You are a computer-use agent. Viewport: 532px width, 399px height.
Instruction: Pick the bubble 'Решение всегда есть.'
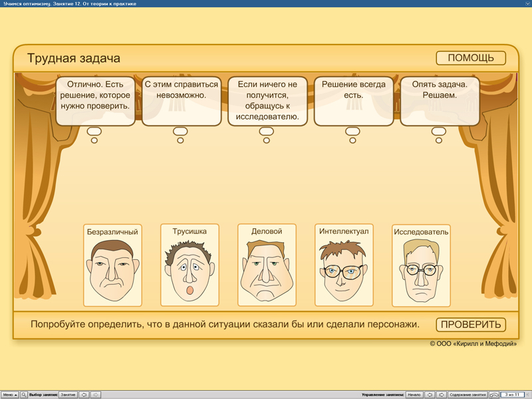point(354,101)
